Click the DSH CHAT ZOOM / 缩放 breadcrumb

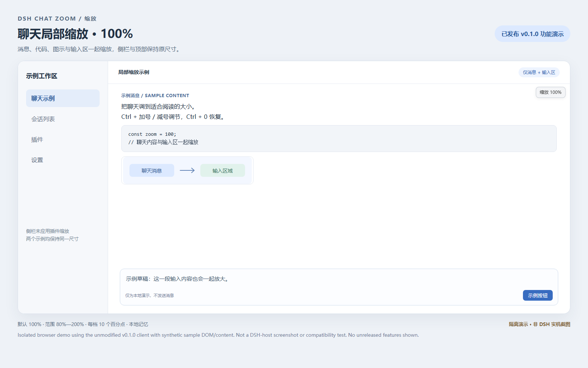coord(57,18)
